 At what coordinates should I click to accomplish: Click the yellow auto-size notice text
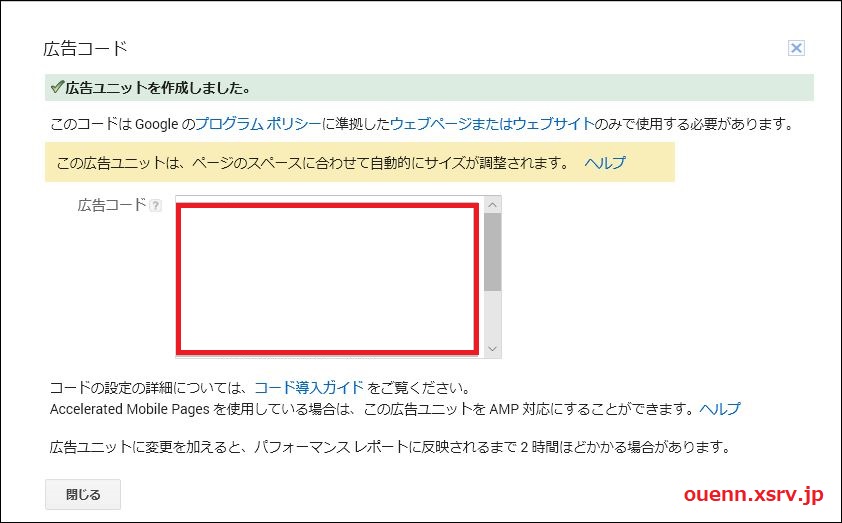pyautogui.click(x=313, y=163)
